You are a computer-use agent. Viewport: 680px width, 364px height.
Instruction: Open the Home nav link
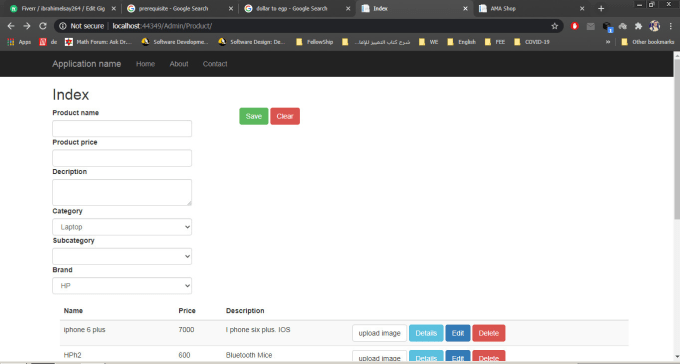point(145,64)
